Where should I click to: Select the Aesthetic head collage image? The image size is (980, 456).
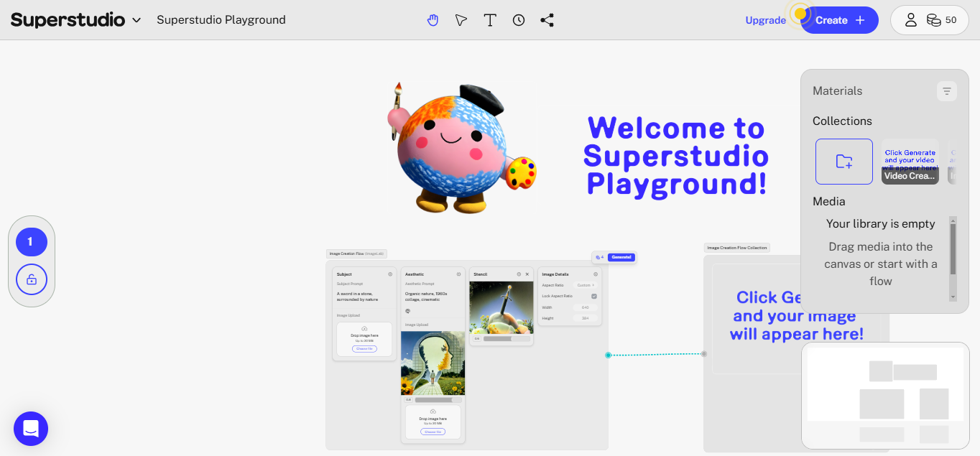click(x=433, y=363)
